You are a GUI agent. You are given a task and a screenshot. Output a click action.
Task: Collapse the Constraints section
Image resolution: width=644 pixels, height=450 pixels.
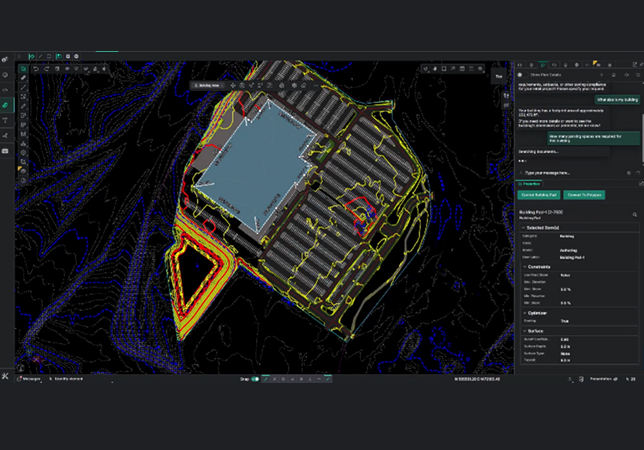(x=523, y=265)
